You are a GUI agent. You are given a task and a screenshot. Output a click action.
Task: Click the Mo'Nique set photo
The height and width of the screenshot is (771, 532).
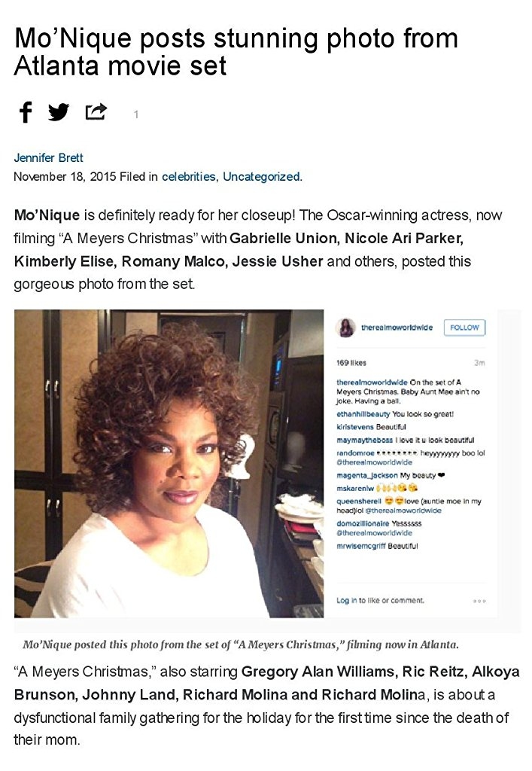(x=169, y=463)
